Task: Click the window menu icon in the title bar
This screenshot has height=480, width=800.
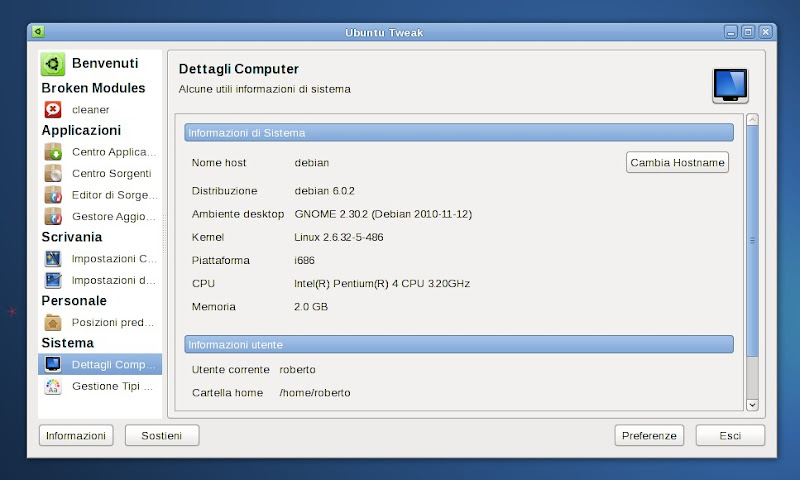Action: (x=38, y=32)
